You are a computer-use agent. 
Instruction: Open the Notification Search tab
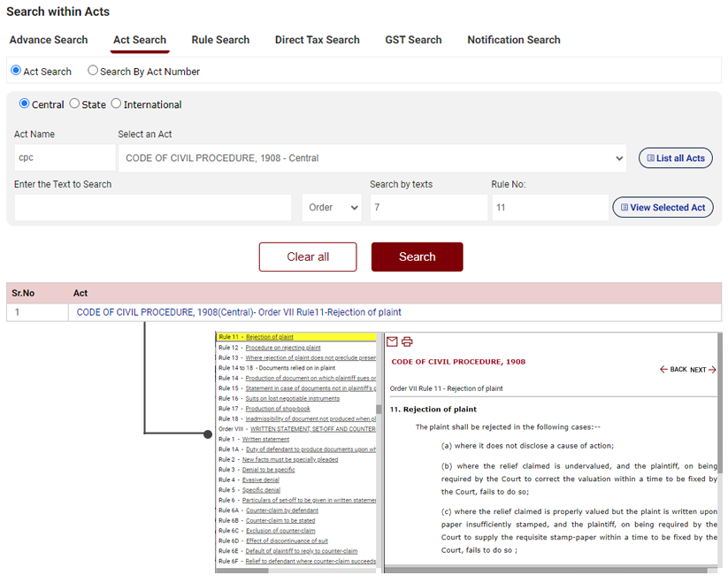point(513,40)
